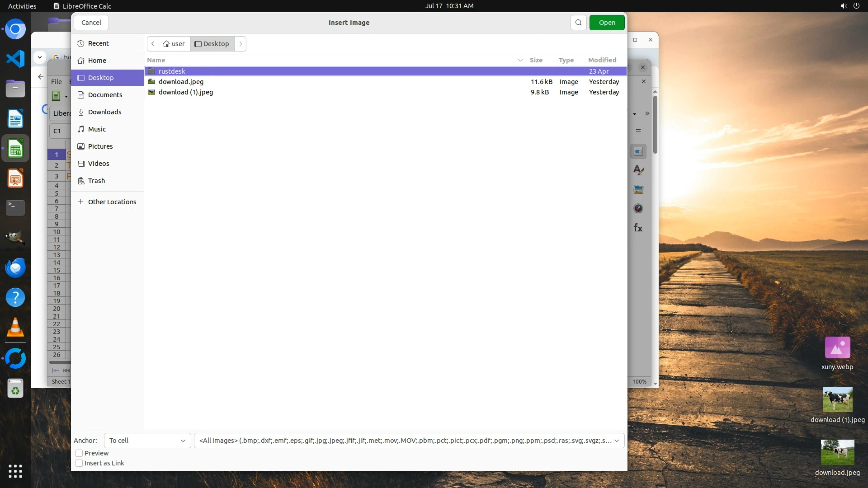The image size is (868, 488).
Task: Click the Properties sidebar panel icon
Action: [x=638, y=152]
